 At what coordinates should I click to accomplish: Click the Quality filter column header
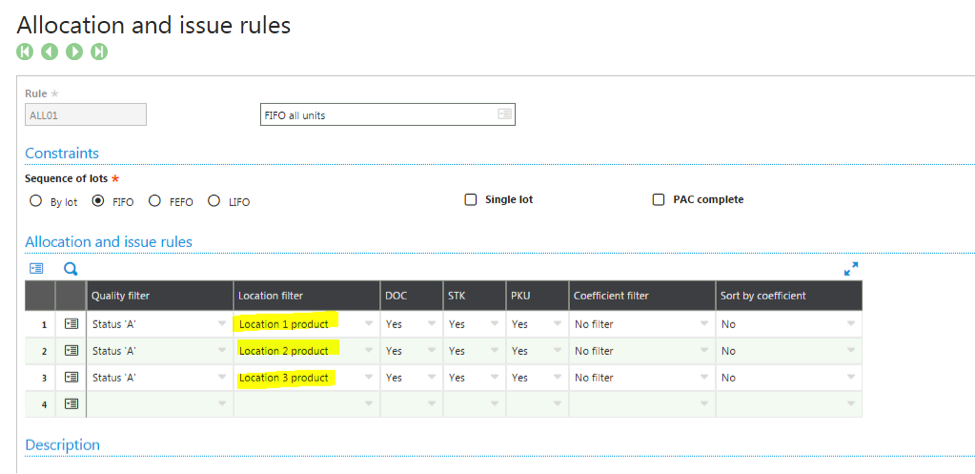pyautogui.click(x=160, y=295)
